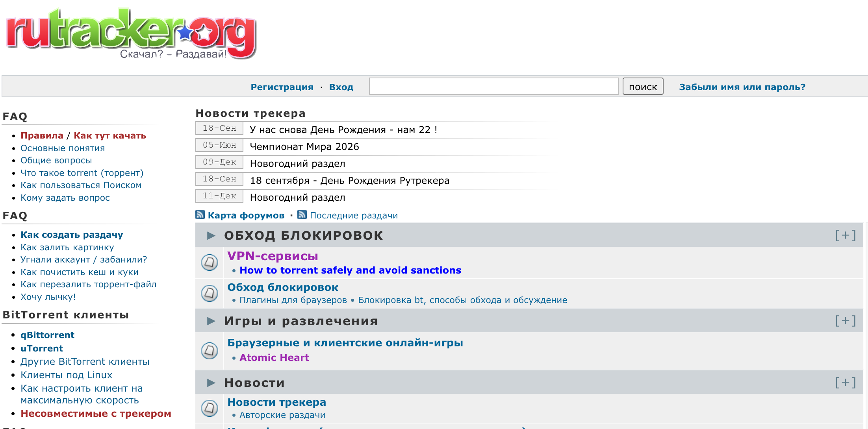Open Несовместимые с трекером link
868x429 pixels.
pos(96,413)
